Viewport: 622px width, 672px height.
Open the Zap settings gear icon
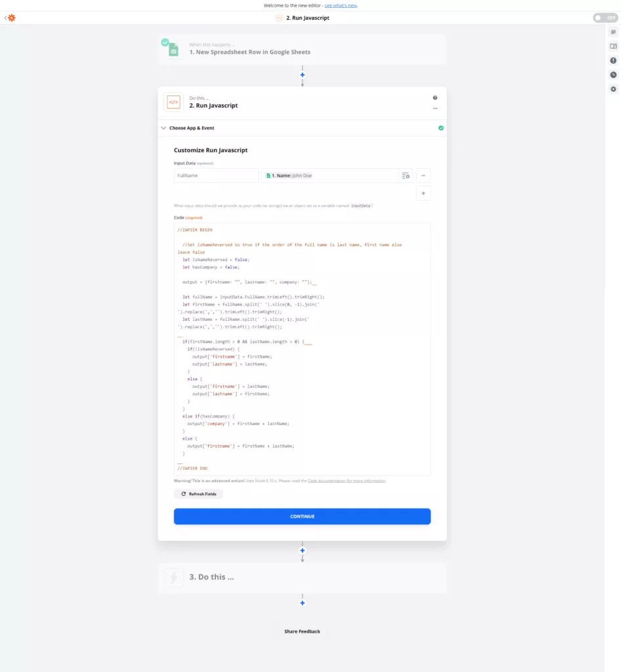pyautogui.click(x=613, y=89)
